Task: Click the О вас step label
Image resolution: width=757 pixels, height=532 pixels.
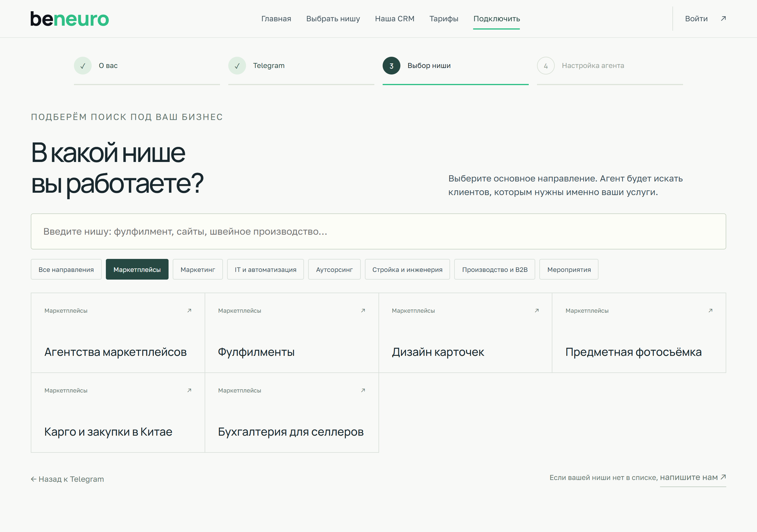Action: click(x=108, y=66)
